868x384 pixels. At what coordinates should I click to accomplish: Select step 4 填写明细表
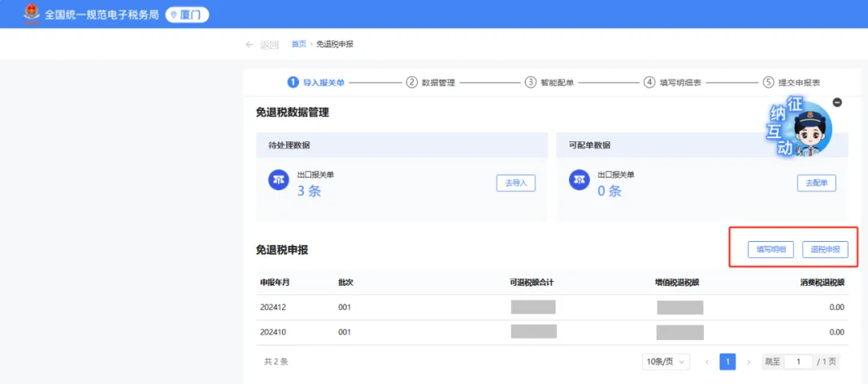coord(673,83)
